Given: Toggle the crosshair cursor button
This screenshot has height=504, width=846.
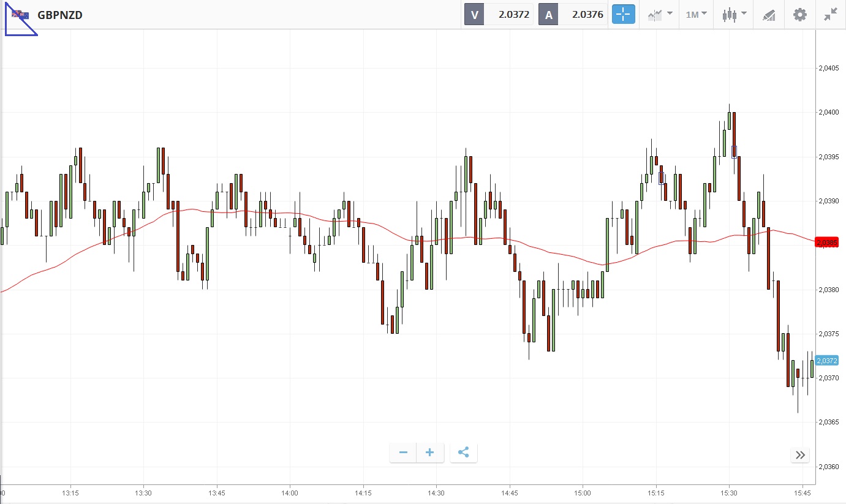Looking at the screenshot, I should click(624, 15).
